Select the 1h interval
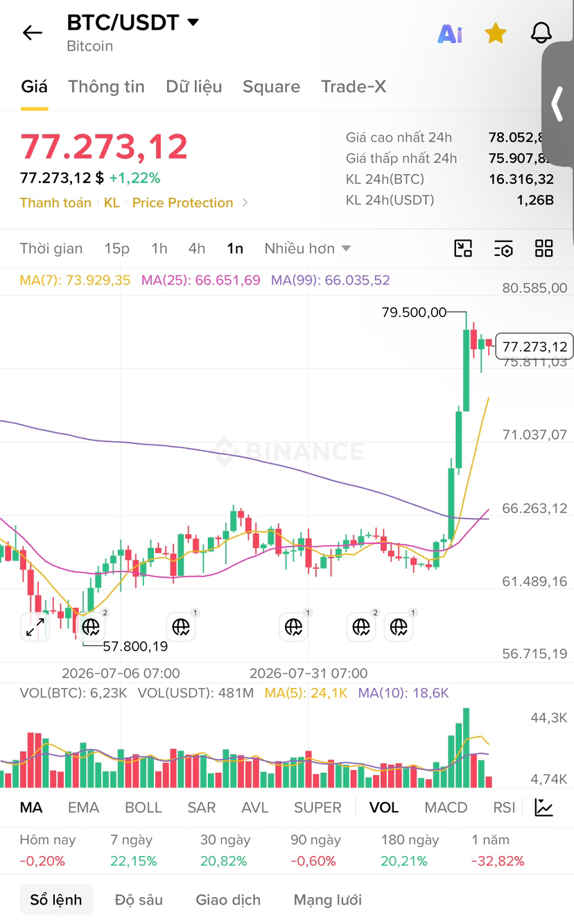 pyautogui.click(x=159, y=248)
